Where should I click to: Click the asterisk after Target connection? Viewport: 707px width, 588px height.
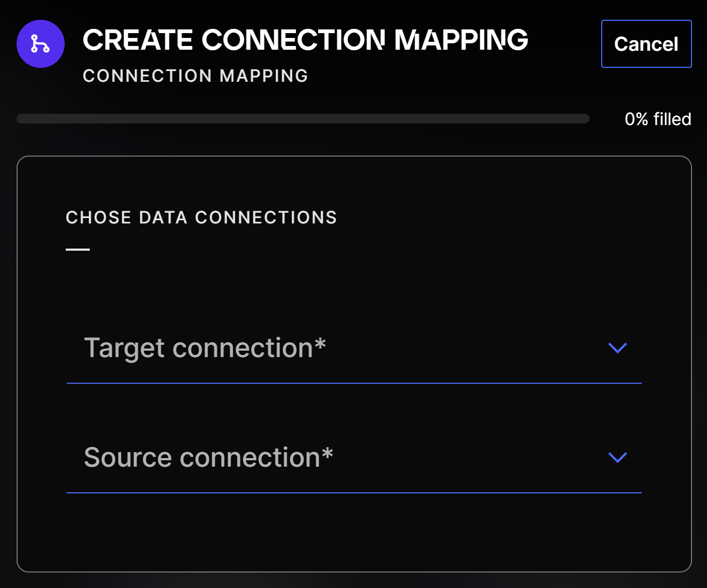click(320, 343)
